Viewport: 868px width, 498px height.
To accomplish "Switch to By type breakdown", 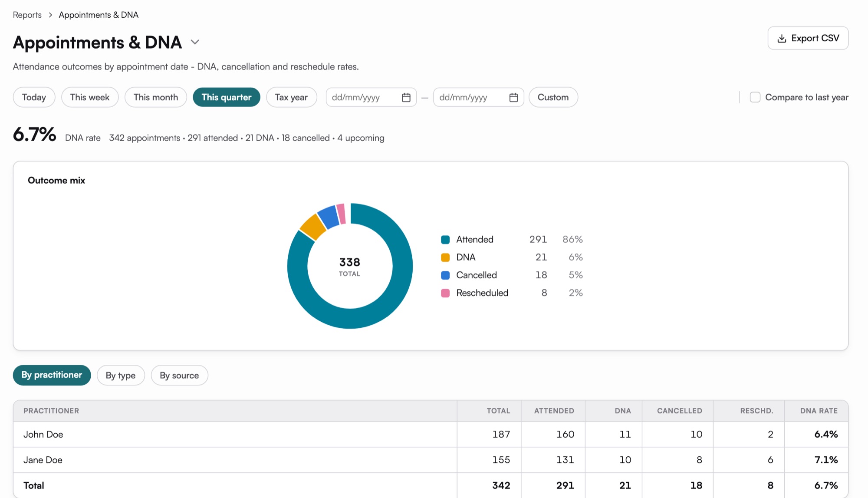I will tap(121, 375).
